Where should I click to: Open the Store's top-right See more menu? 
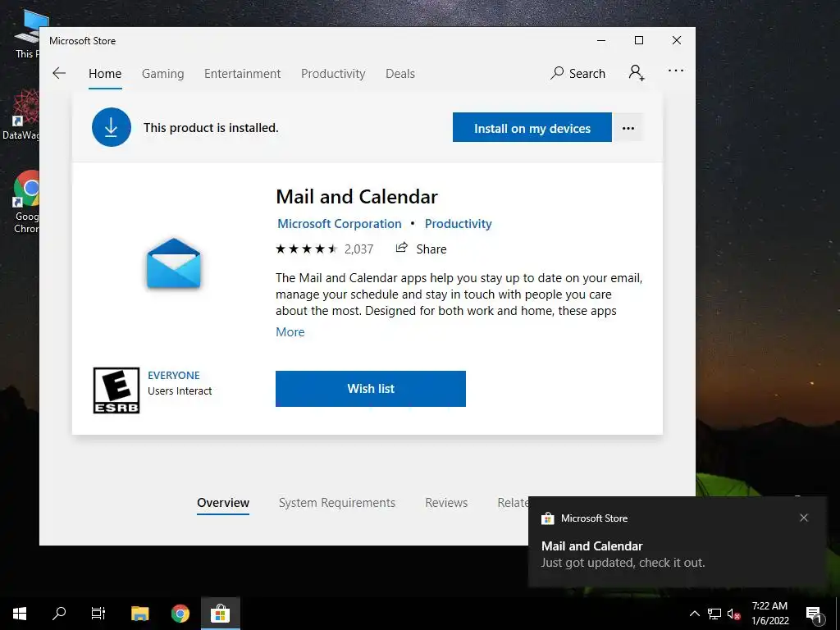[x=676, y=71]
